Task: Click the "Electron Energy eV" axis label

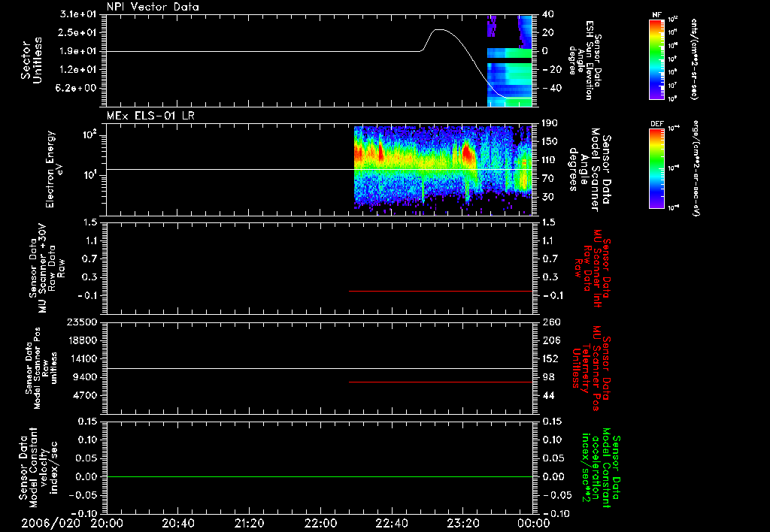Action: (53, 169)
